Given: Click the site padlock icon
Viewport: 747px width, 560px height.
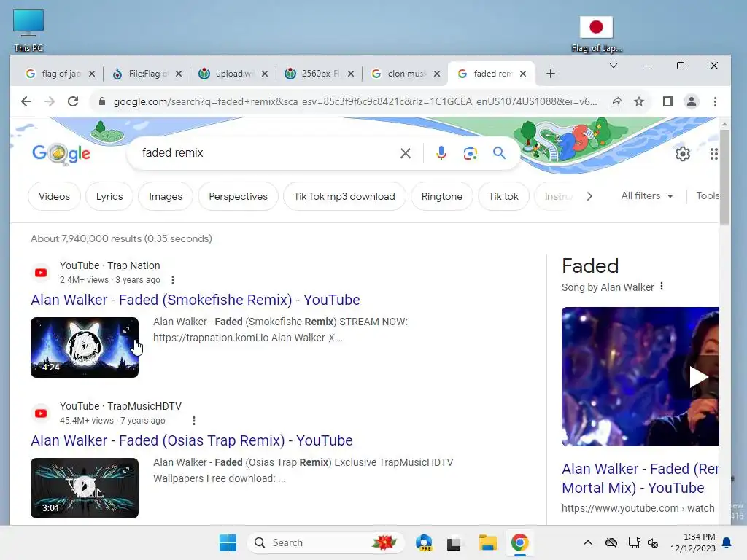Looking at the screenshot, I should [x=101, y=101].
